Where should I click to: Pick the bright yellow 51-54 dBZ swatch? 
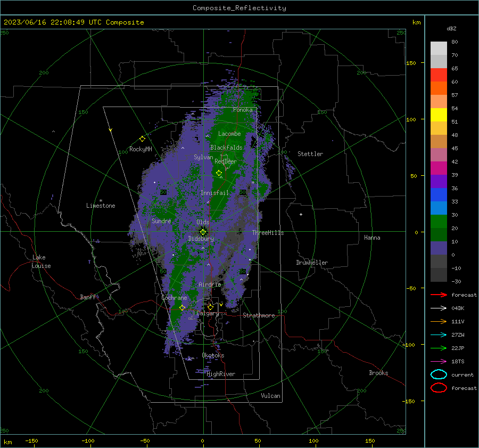pos(439,115)
